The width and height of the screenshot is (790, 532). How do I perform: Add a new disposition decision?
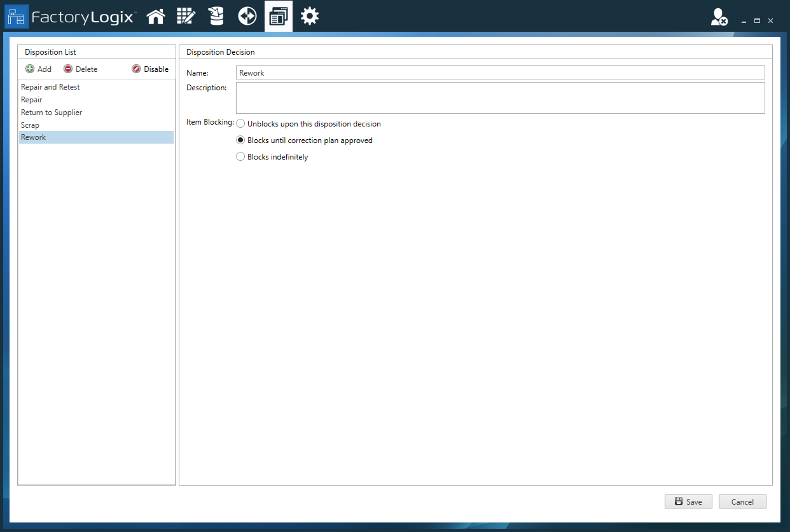(x=38, y=69)
